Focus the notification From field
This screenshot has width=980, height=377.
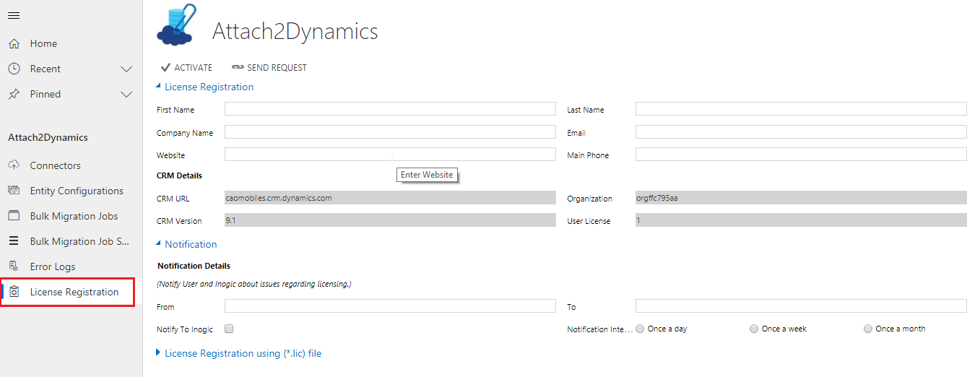[390, 306]
